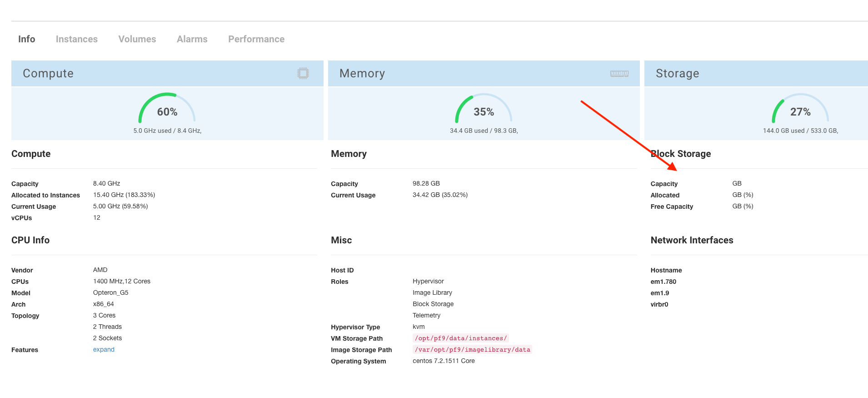
Task: Click the 2 Threads topology value
Action: click(x=107, y=327)
